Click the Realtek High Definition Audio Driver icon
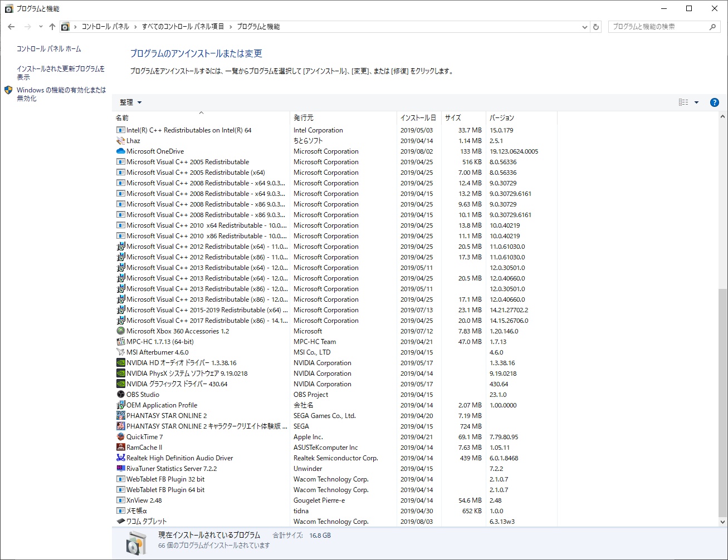 click(x=121, y=458)
